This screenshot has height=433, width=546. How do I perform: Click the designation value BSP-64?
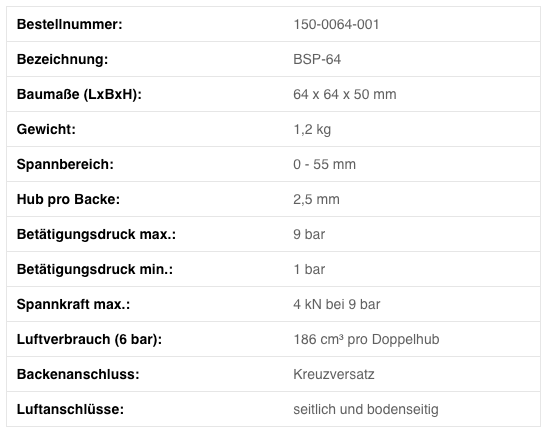317,59
